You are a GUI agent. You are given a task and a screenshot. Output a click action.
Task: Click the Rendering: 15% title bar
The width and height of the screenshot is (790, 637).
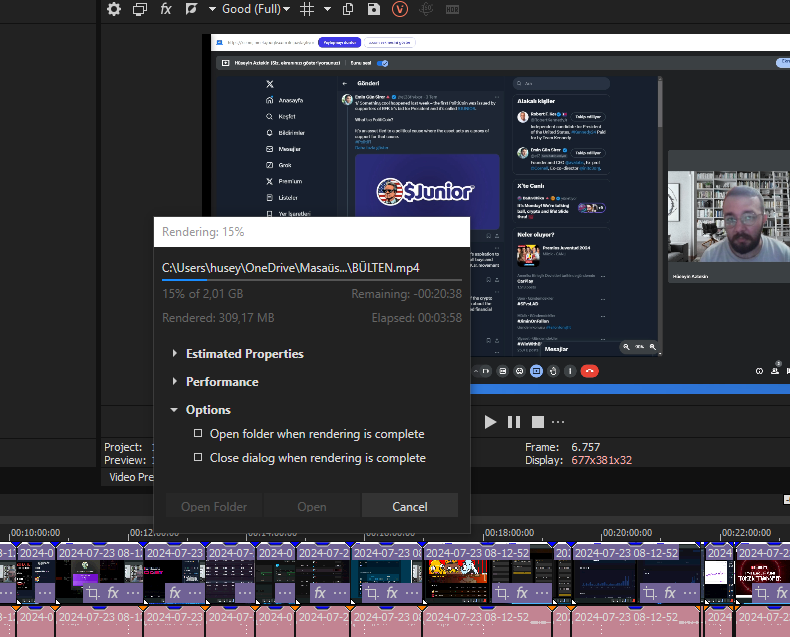(312, 232)
